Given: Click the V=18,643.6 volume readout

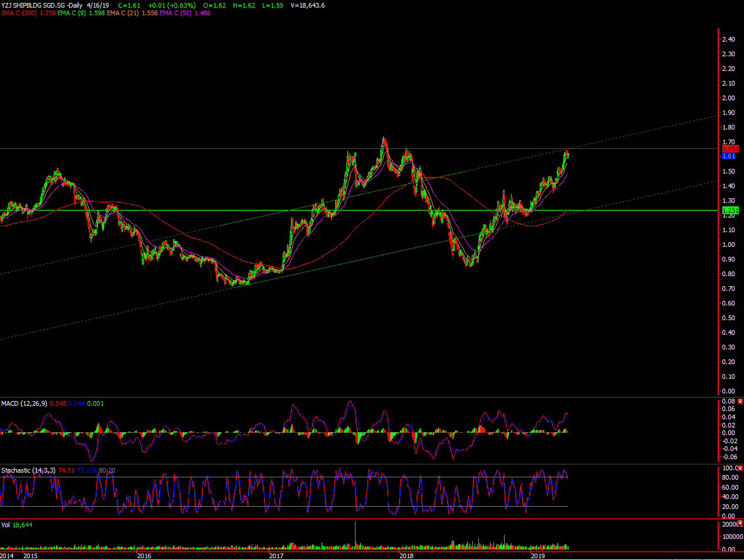Looking at the screenshot, I should [x=307, y=5].
